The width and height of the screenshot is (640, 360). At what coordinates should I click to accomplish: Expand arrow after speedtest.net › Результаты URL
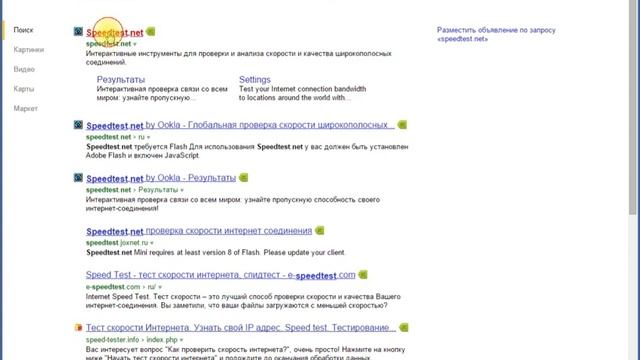point(182,190)
